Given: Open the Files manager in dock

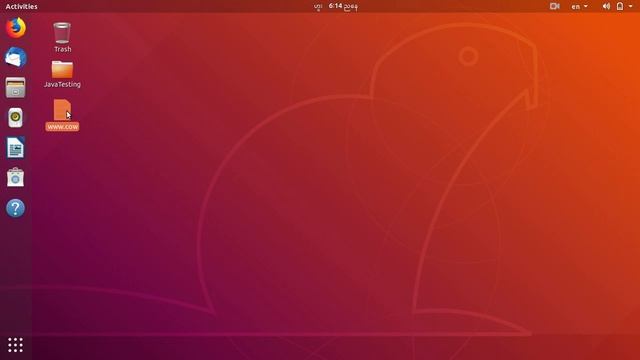Looking at the screenshot, I should pyautogui.click(x=16, y=88).
